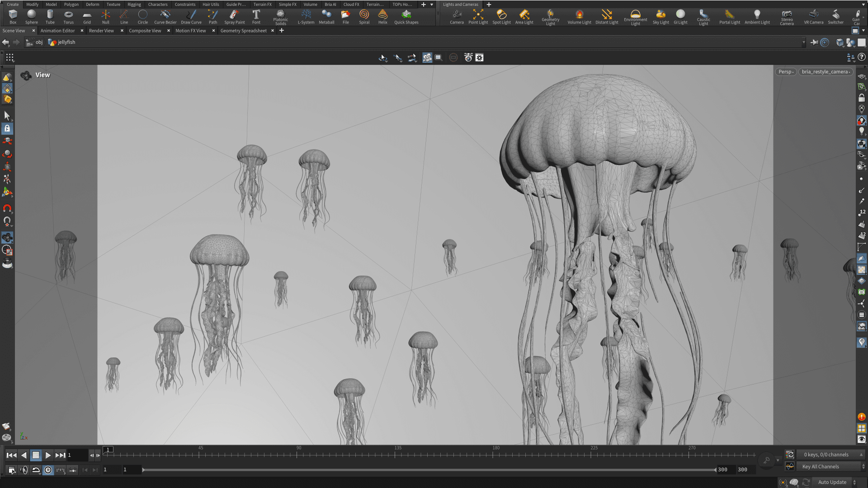
Task: Open the Geometry Spreadsheet tab
Action: tap(243, 31)
